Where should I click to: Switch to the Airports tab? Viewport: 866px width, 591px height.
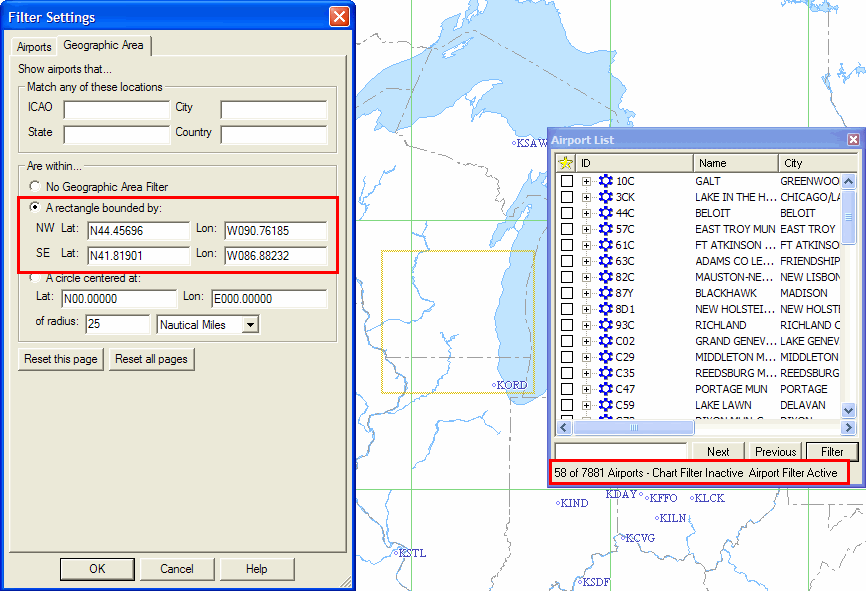click(34, 47)
